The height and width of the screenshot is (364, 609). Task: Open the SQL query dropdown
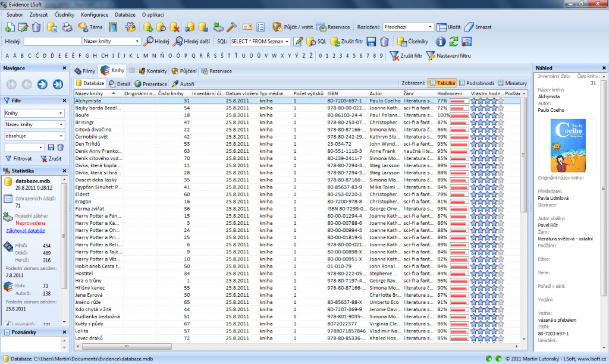[x=287, y=42]
